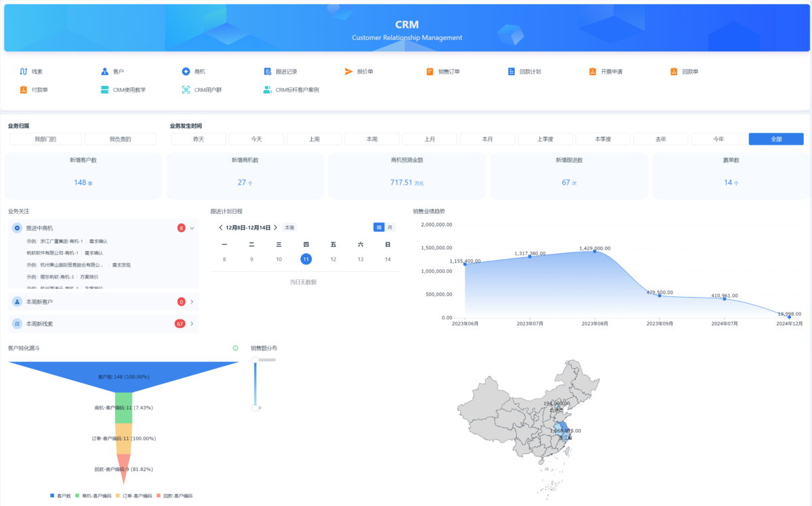Open the 回款单 receipt icon
The height and width of the screenshot is (506, 812).
(674, 71)
